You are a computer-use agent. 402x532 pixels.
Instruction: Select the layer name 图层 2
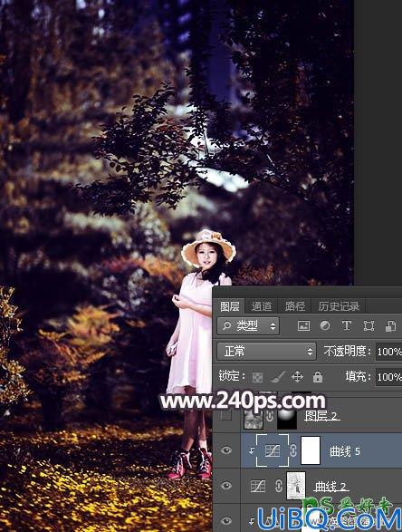[321, 416]
